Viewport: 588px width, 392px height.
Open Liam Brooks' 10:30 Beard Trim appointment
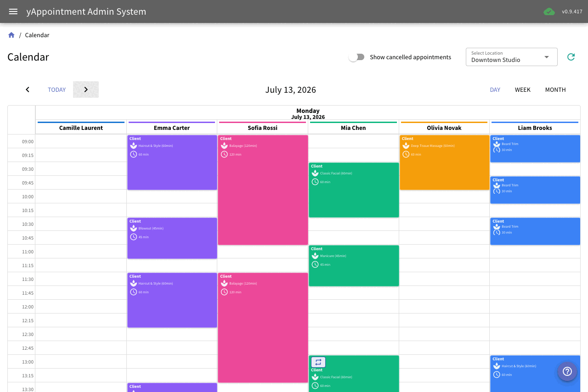(x=535, y=231)
